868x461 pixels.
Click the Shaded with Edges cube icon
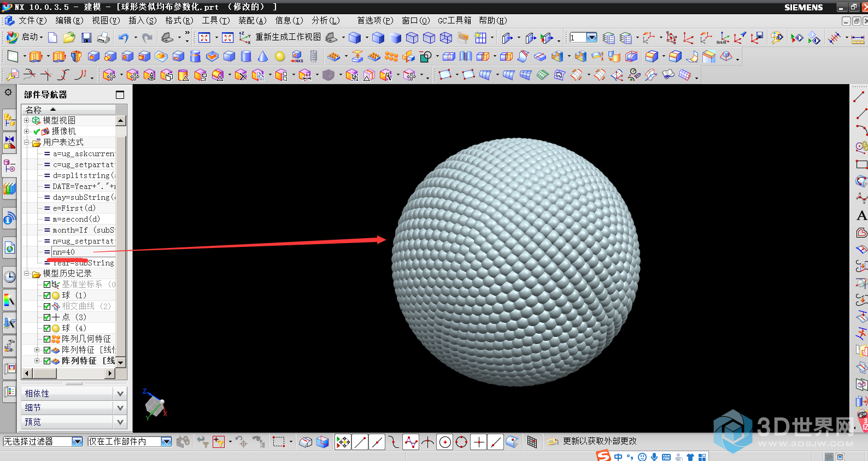355,37
